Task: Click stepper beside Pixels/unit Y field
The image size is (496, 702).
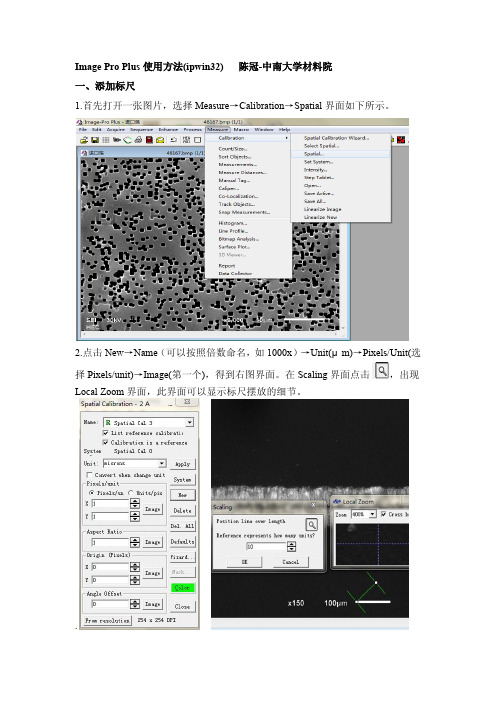Action: (x=135, y=517)
